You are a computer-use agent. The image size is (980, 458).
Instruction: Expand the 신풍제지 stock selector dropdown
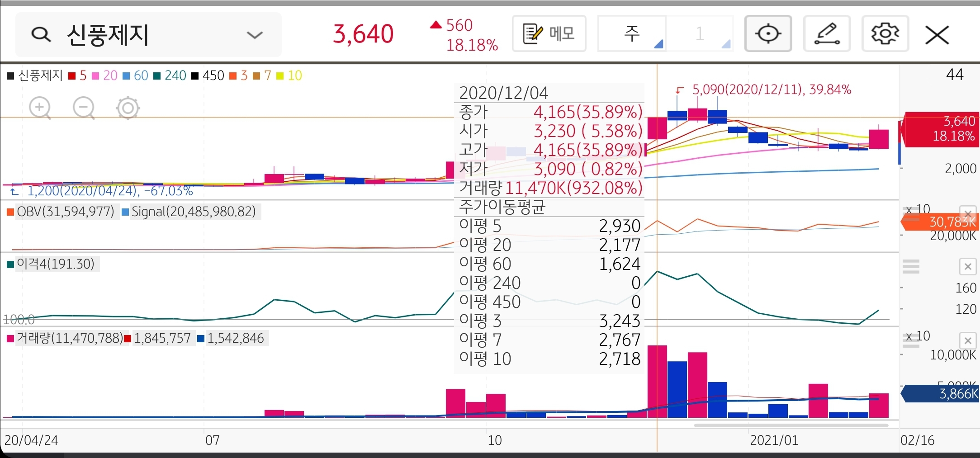point(255,35)
